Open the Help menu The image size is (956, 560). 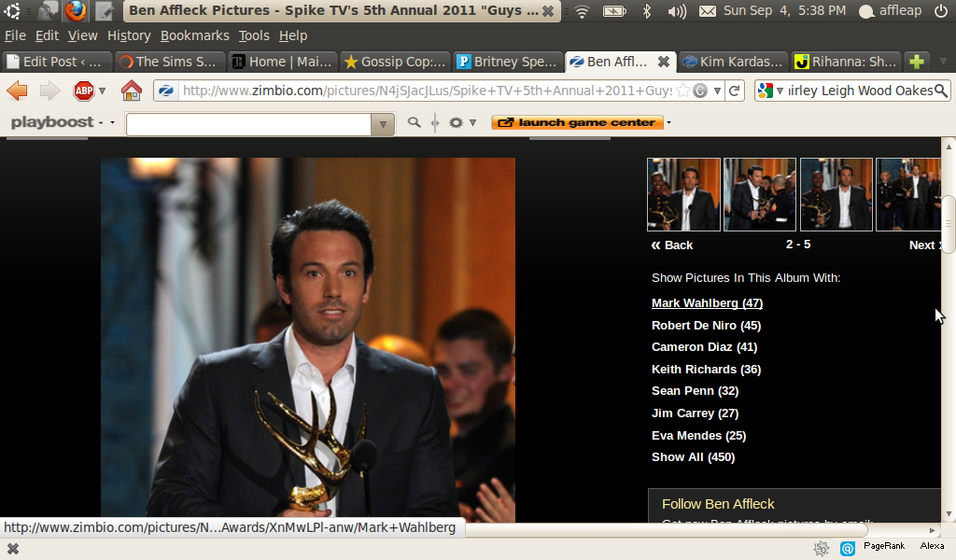(292, 36)
